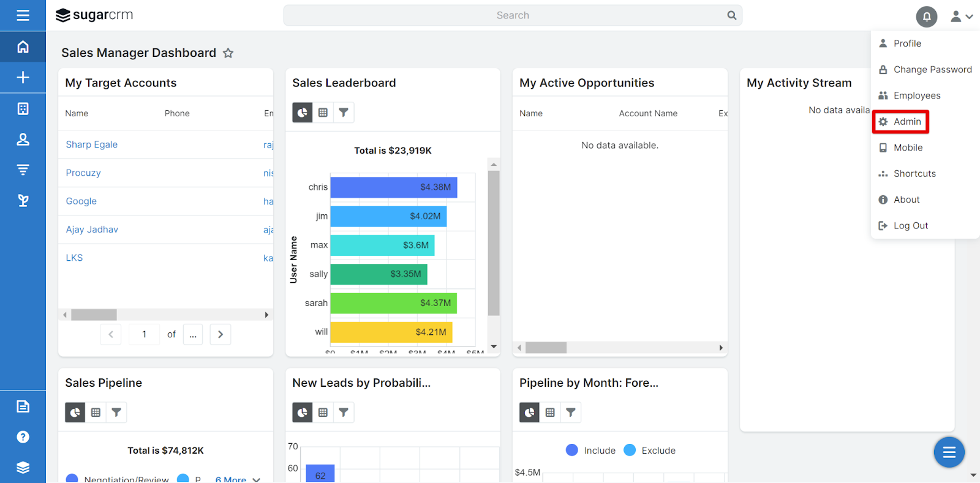This screenshot has width=980, height=483.
Task: Open document icon in lower sidebar
Action: [23, 406]
